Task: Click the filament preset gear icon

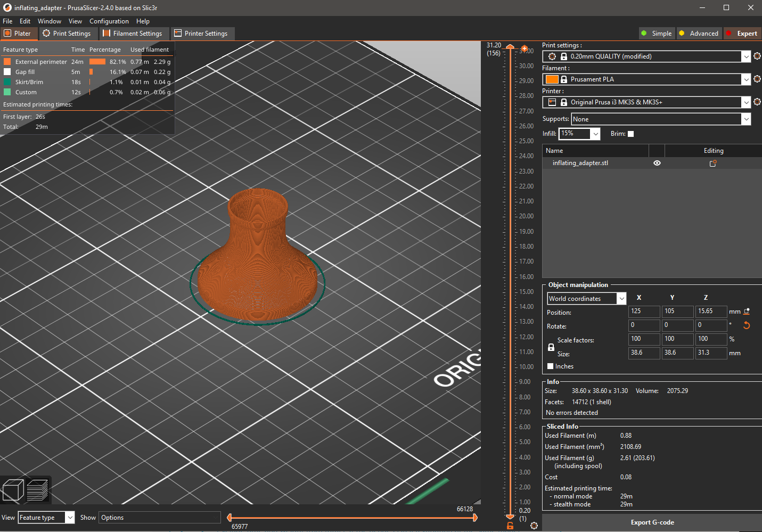Action: [757, 79]
